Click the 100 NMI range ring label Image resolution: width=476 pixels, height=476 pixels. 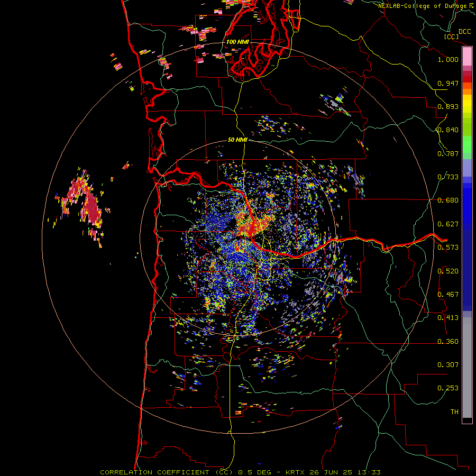237,42
